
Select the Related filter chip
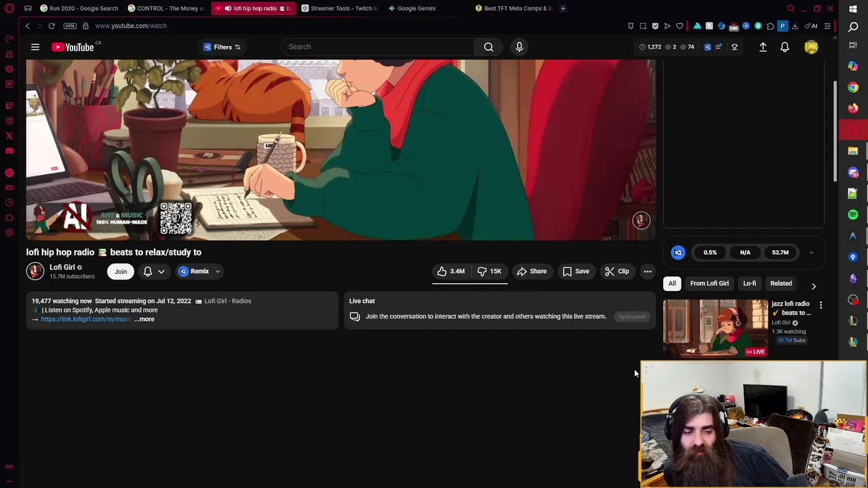click(x=781, y=283)
